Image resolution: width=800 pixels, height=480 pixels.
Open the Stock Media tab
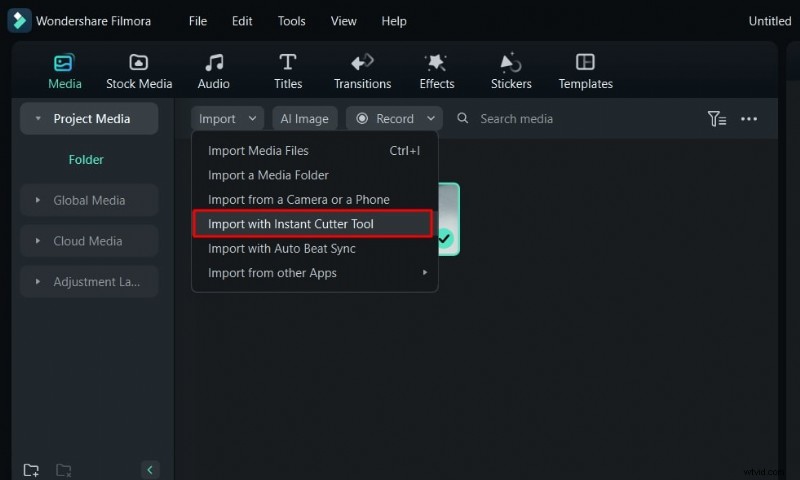click(x=139, y=71)
